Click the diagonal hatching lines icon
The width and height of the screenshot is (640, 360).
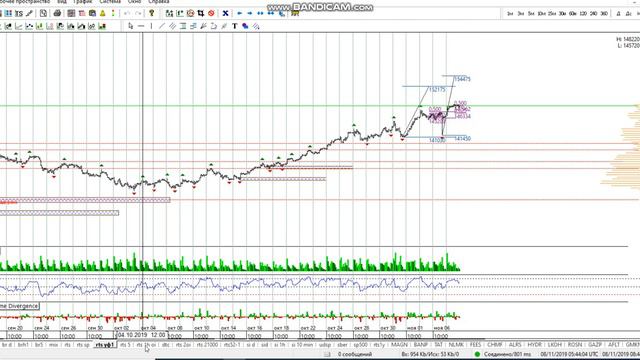256,26
